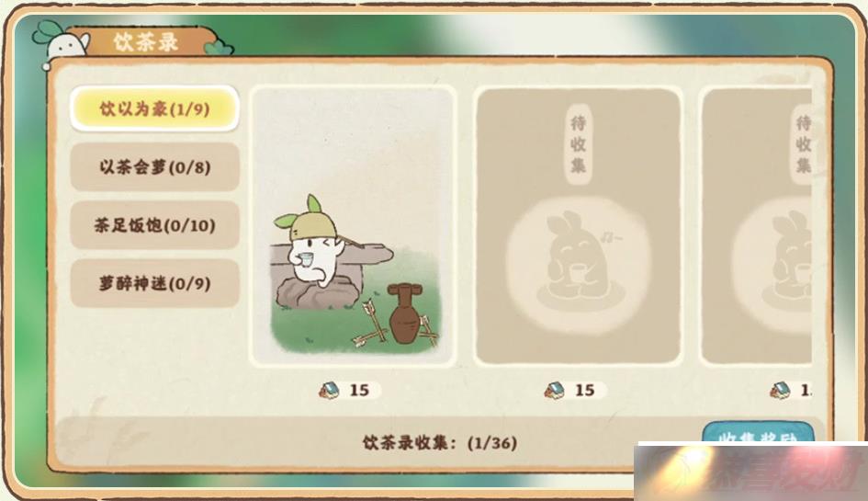
Task: Click the 待收集 label on the second card
Action: (x=578, y=143)
